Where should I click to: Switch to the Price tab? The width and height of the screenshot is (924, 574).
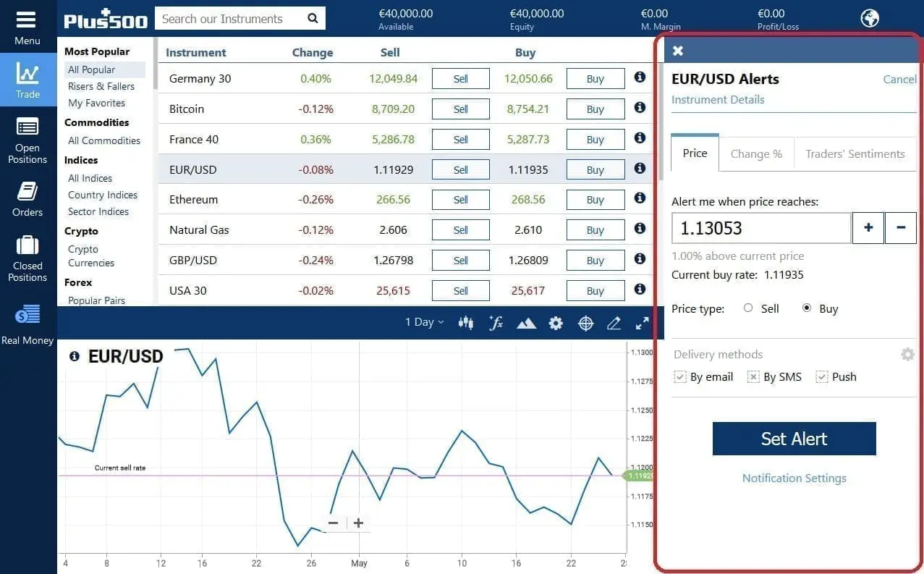[695, 153]
